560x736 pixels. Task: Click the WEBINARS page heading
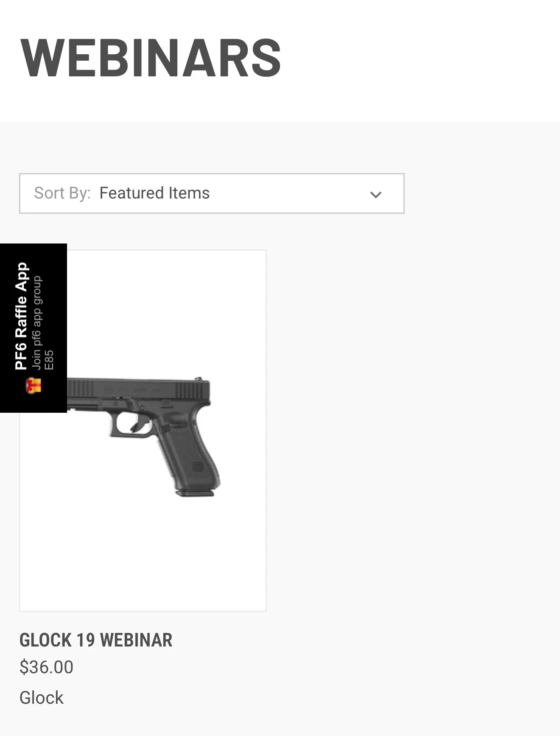(151, 58)
